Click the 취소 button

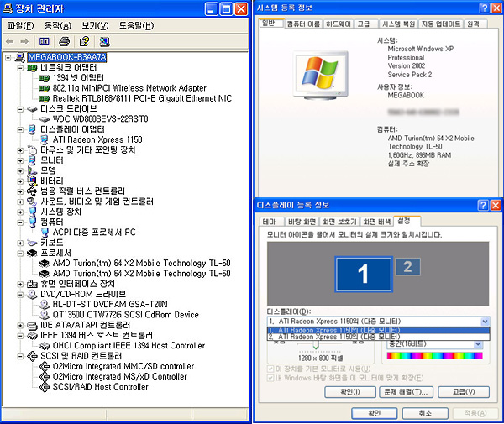coord(425,413)
